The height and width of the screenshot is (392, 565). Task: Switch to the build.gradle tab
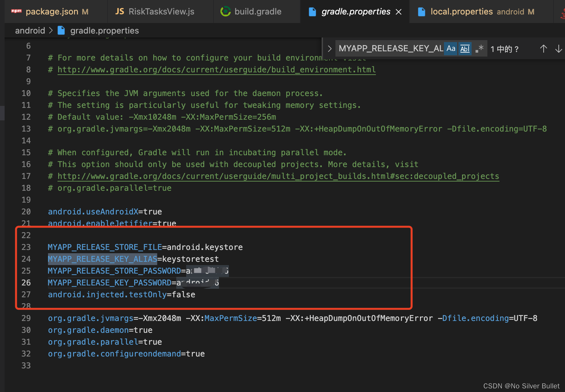pyautogui.click(x=258, y=11)
